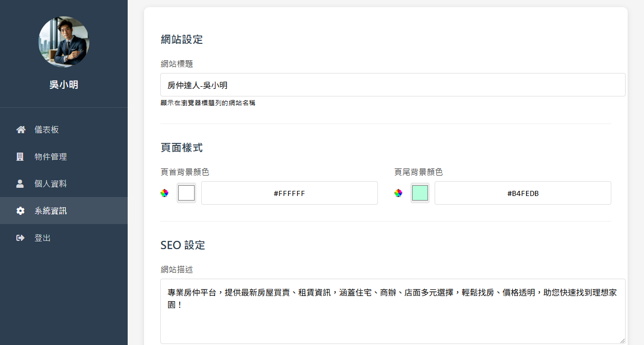644x345 pixels.
Task: Go to 物件管理 in the sidebar
Action: tap(64, 157)
